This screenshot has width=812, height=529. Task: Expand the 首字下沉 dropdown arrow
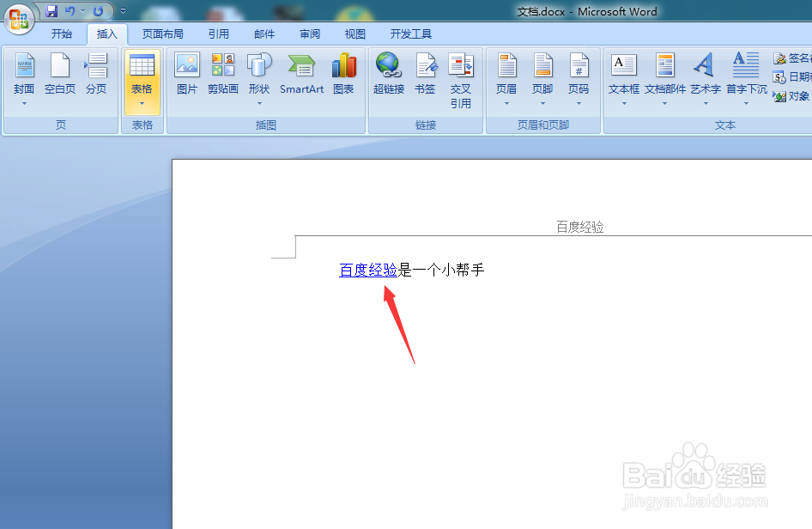point(746,104)
